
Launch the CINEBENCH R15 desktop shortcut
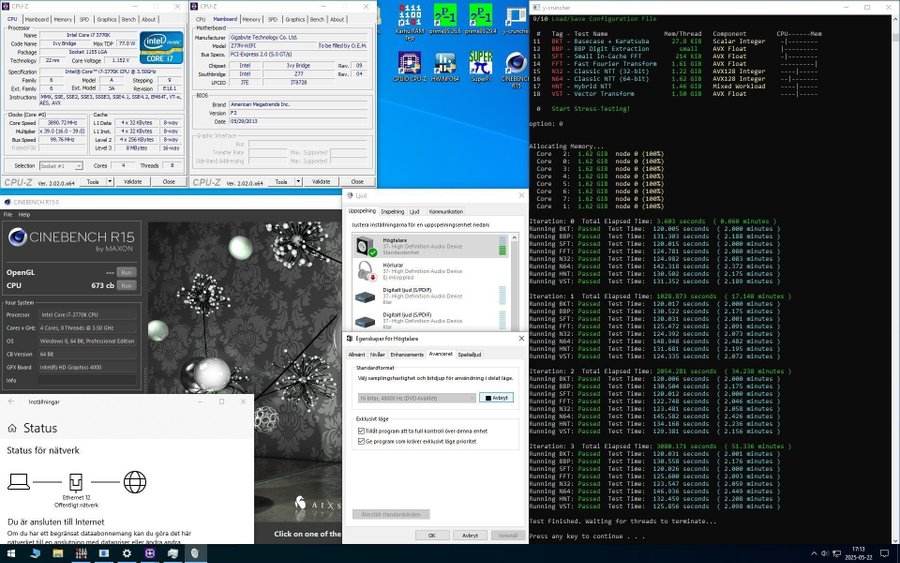pyautogui.click(x=515, y=70)
